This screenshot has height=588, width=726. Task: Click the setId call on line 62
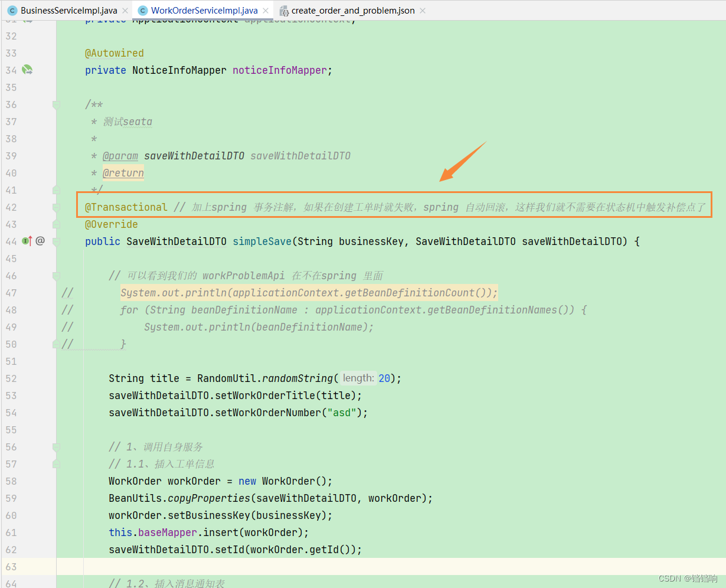pyautogui.click(x=230, y=550)
